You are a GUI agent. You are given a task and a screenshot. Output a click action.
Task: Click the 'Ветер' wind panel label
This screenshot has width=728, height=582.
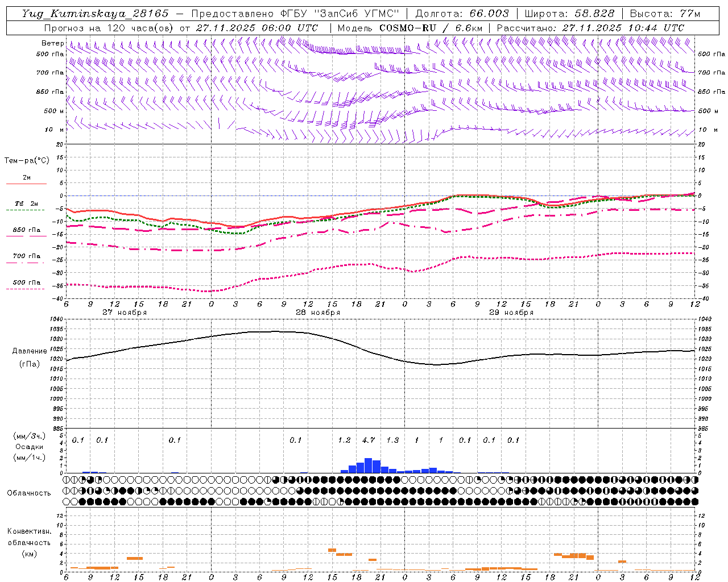[52, 43]
